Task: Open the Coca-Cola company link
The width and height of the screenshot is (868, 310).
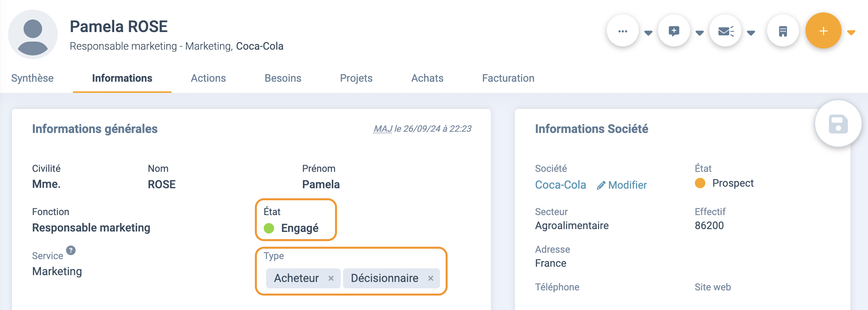Action: point(561,185)
